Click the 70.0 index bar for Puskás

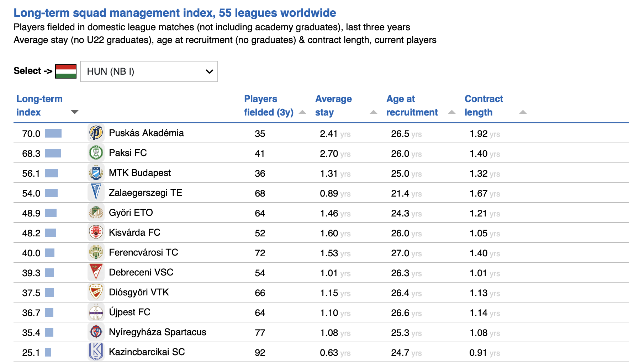pos(53,133)
